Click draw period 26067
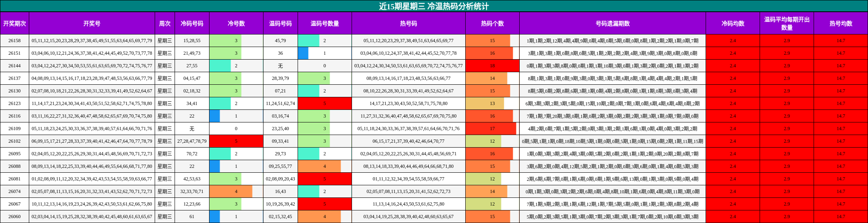The image size is (868, 223). coord(15,204)
